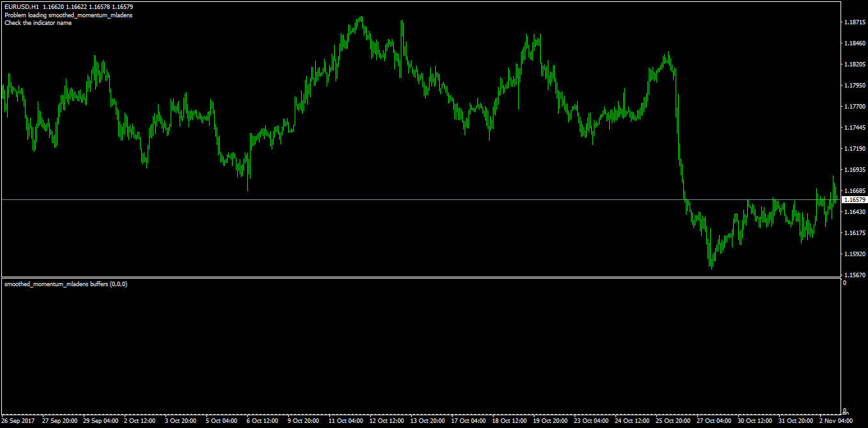Image resolution: width=868 pixels, height=428 pixels.
Task: Click the 2 Nov 04:00 time label
Action: pyautogui.click(x=836, y=421)
